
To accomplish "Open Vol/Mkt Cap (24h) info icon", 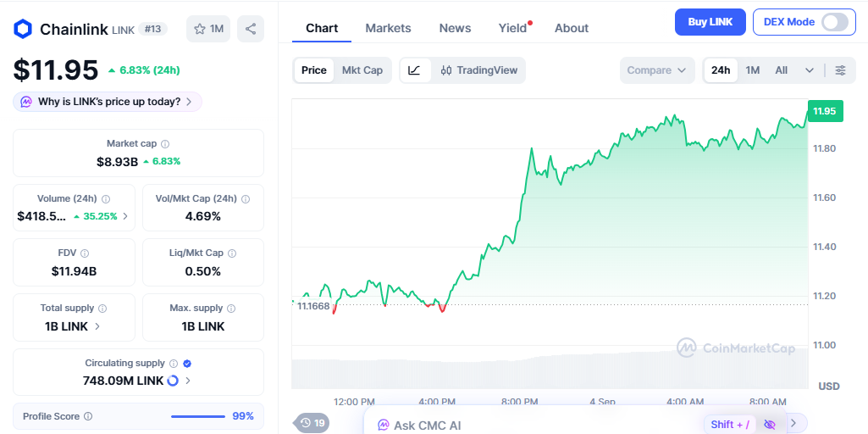I will (x=246, y=199).
